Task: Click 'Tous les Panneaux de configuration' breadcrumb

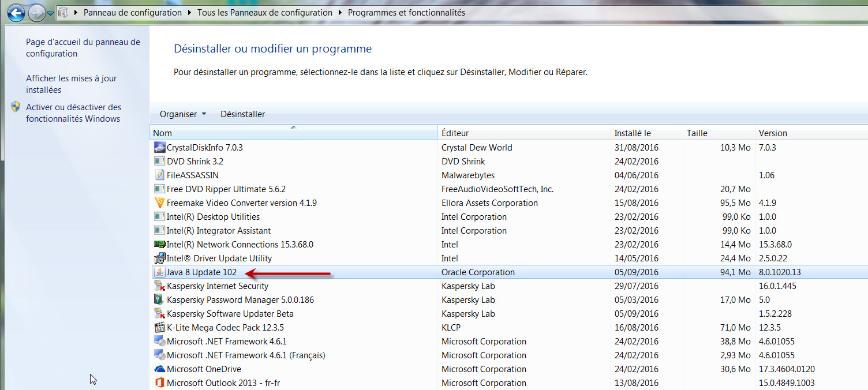Action: [x=265, y=12]
